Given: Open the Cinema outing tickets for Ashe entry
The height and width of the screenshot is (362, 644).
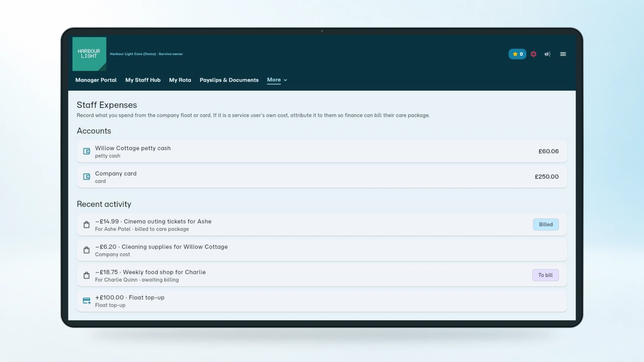Looking at the screenshot, I should click(x=322, y=225).
